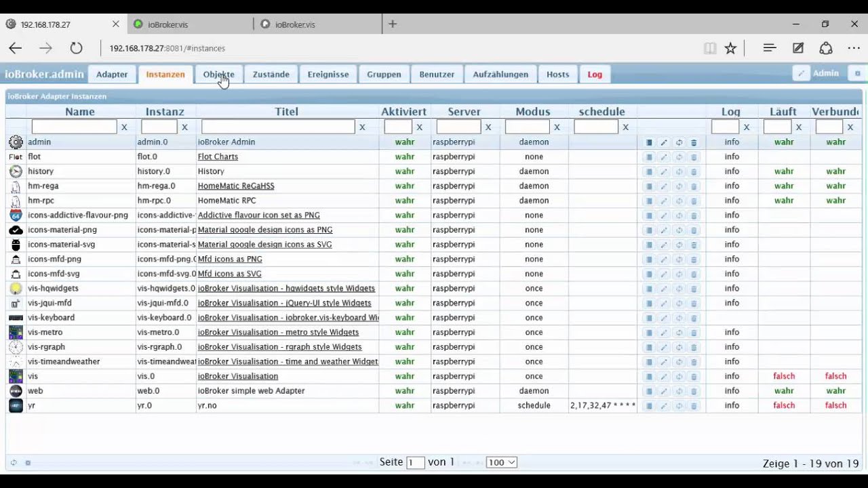Open Mfd icons as PNG link
868x488 pixels.
230,259
